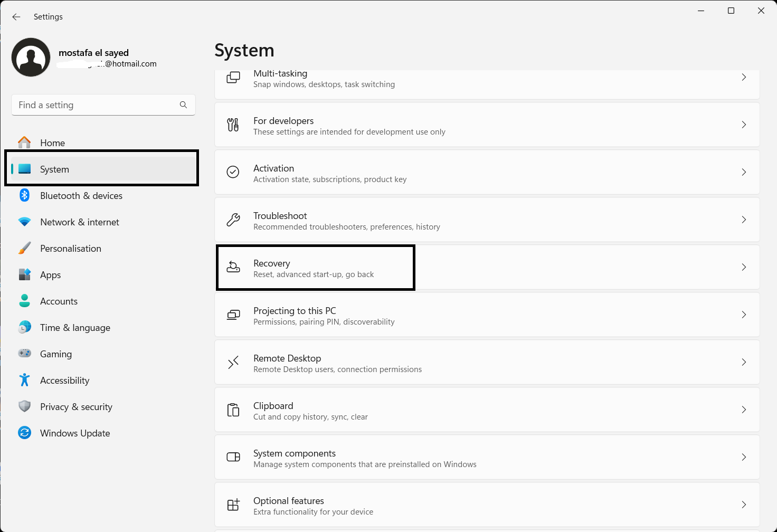
Task: Open the Projecting to this PC chevron
Action: coord(744,315)
